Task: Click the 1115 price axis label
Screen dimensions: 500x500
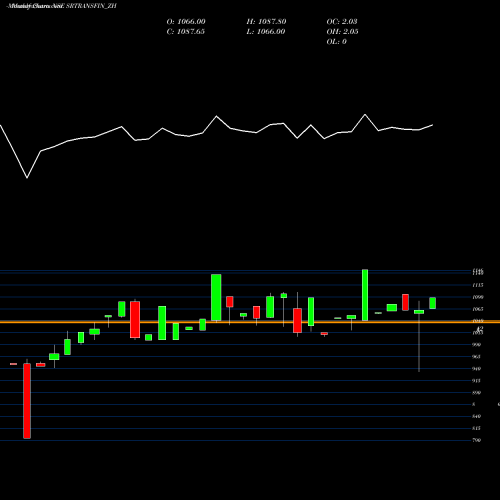Action: (478, 285)
